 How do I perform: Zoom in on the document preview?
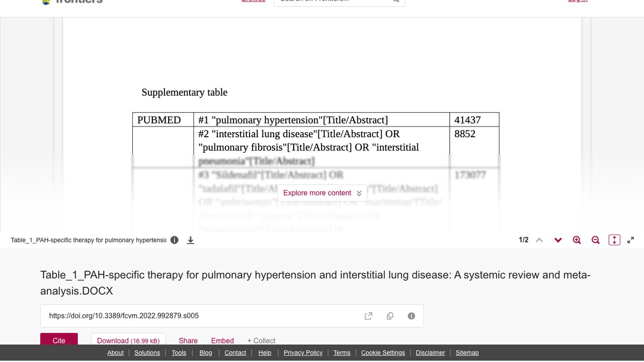[x=577, y=240]
